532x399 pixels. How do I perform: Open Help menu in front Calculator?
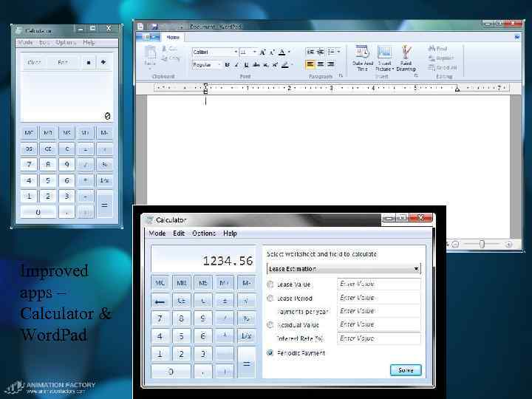pos(230,233)
